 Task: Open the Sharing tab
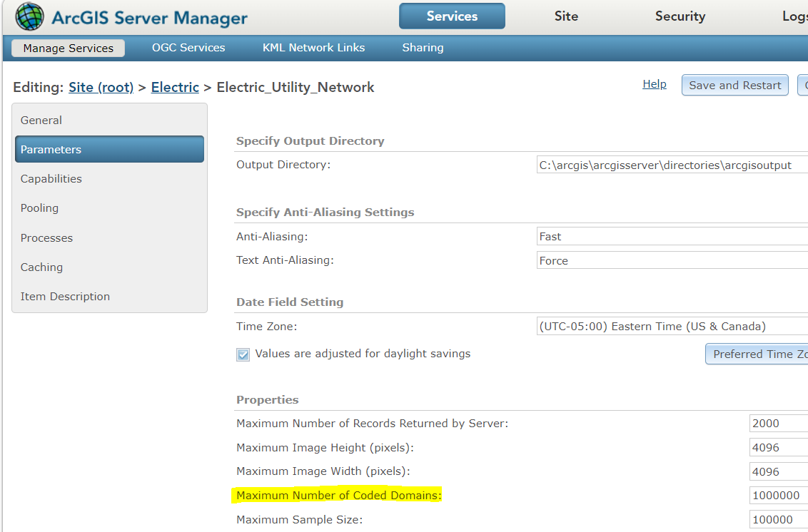(423, 48)
